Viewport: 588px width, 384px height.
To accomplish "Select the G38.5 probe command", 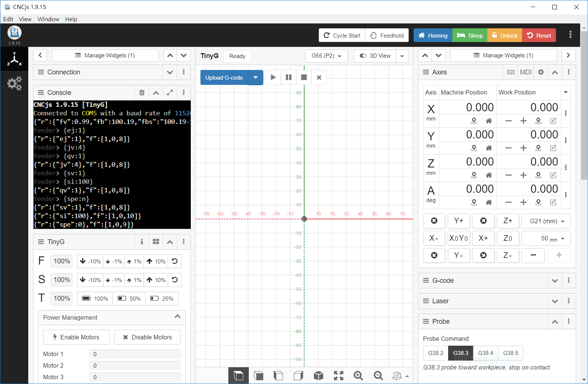I will coord(510,353).
